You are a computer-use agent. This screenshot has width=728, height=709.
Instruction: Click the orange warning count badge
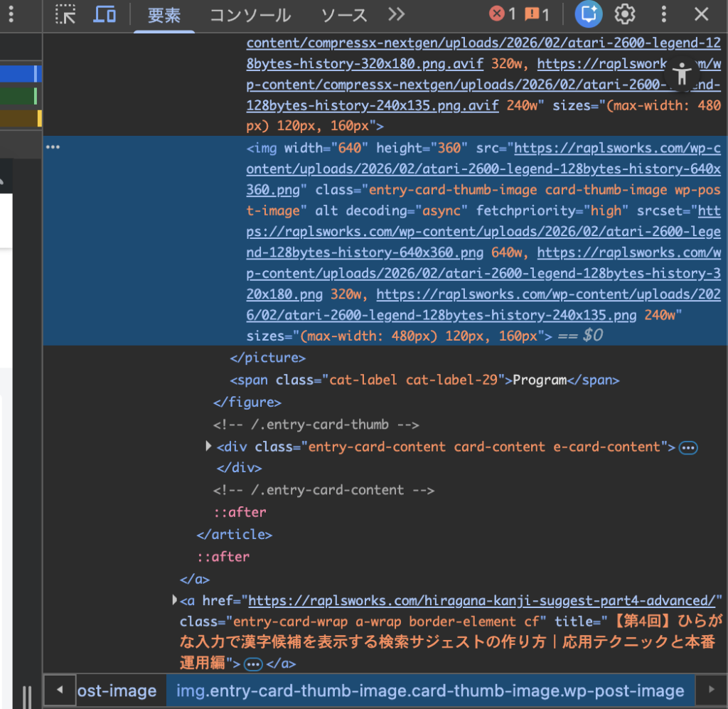(537, 14)
